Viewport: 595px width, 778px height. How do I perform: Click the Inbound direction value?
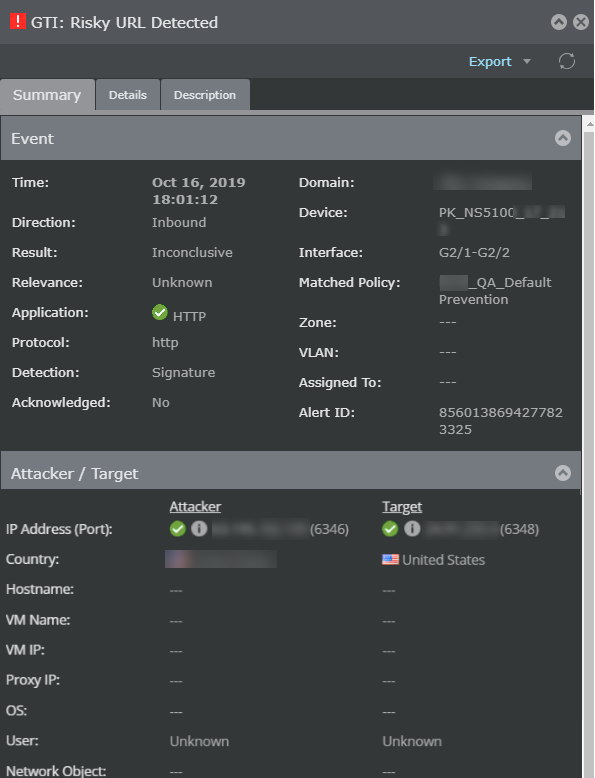point(179,222)
